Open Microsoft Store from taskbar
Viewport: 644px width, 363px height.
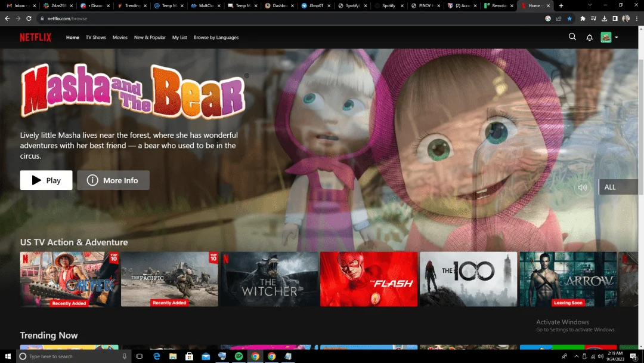(x=190, y=356)
